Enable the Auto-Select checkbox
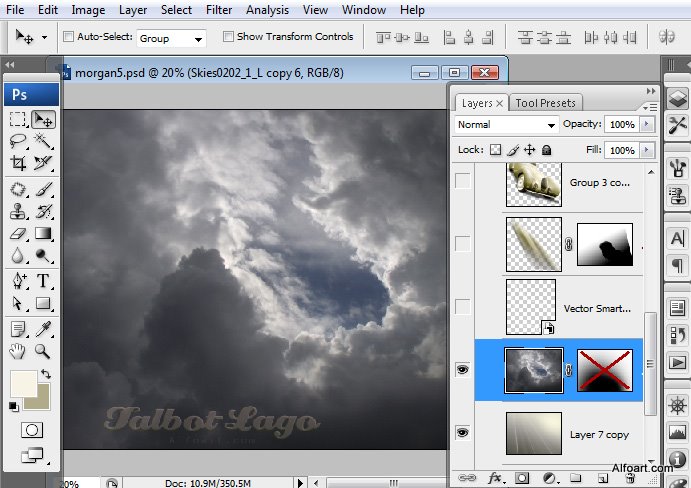 pos(68,37)
